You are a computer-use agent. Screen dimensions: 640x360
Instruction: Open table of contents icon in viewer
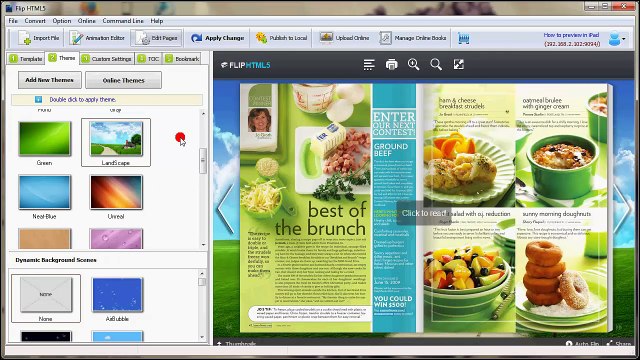coord(369,64)
